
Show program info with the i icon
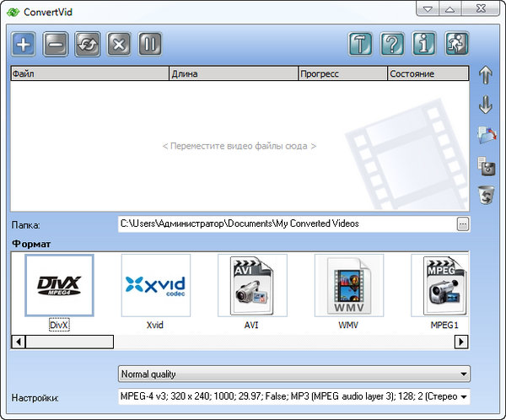pyautogui.click(x=424, y=46)
